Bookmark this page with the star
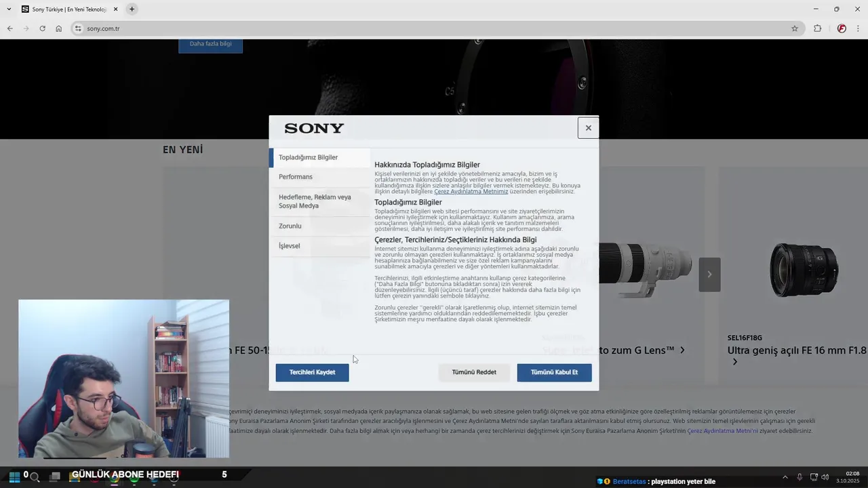The image size is (868, 488). 794,28
